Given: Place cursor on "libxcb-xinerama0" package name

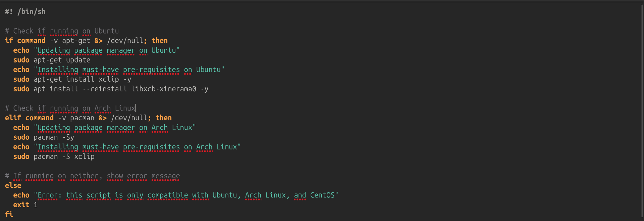Looking at the screenshot, I should click(164, 89).
